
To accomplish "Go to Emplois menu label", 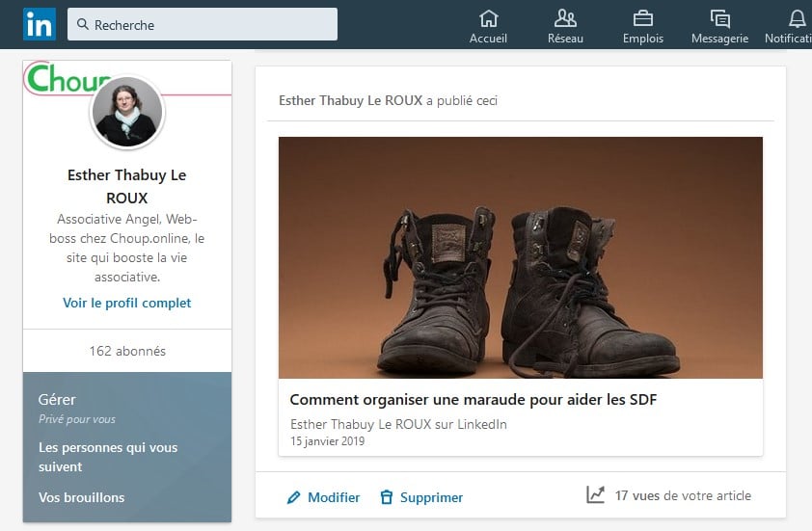I will [x=642, y=39].
